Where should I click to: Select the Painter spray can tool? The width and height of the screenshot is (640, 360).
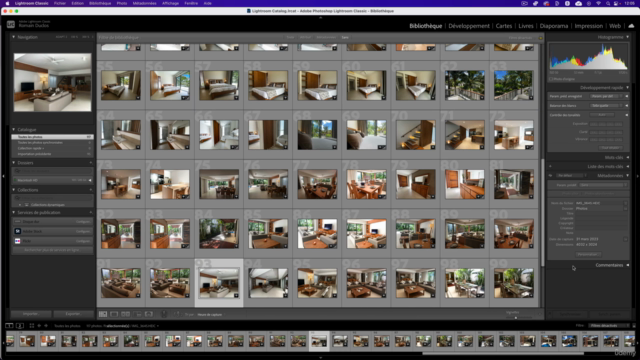(164, 314)
